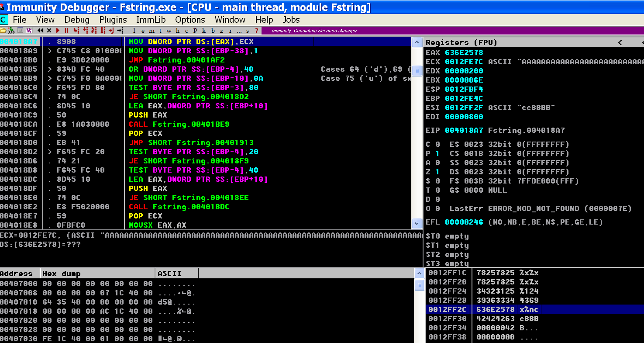Open References 'r' toolbar button
Image resolution: width=644 pixels, height=343 pixels.
pos(230,31)
